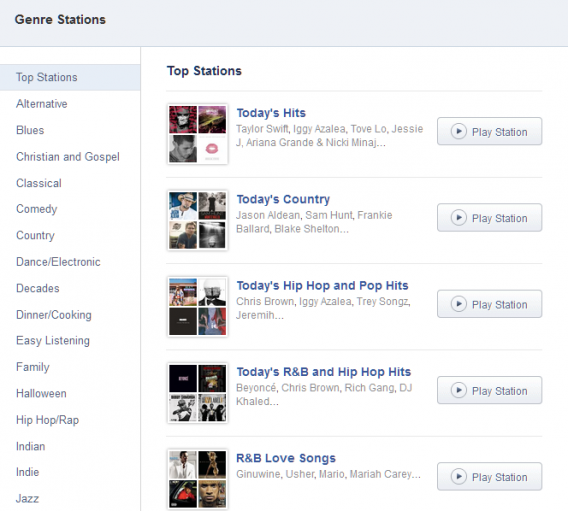Play Station button for R&B Love Songs
Viewport: 568px width, 511px height.
(489, 476)
